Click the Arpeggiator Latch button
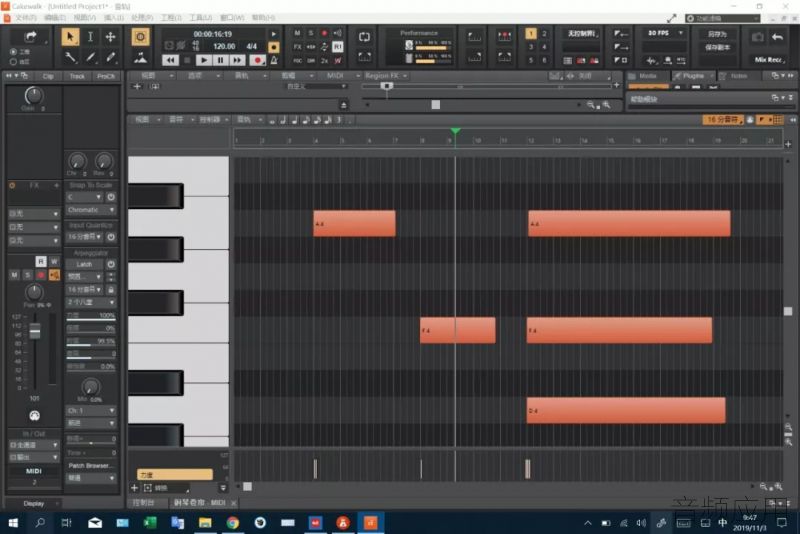The width and height of the screenshot is (800, 534). [85, 264]
